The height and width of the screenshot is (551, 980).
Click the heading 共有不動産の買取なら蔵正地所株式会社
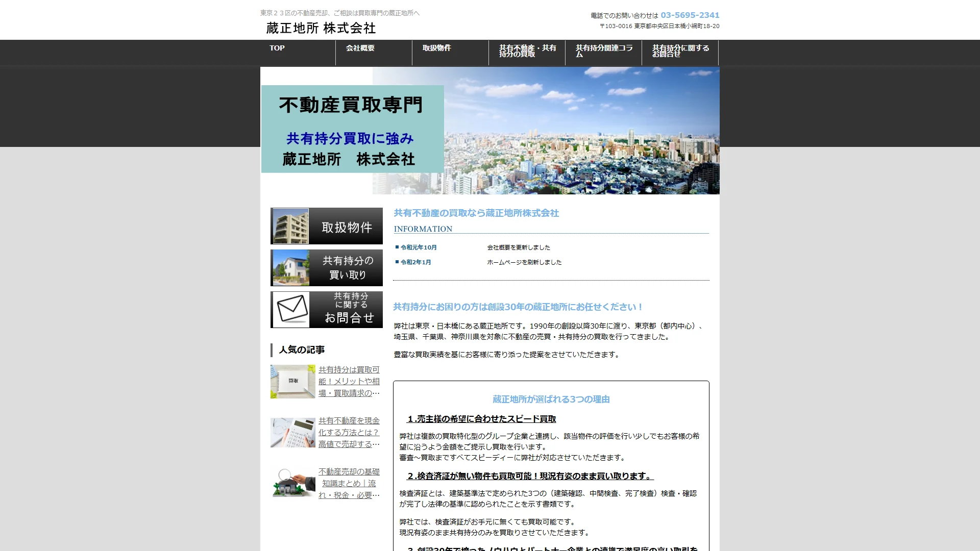coord(476,213)
